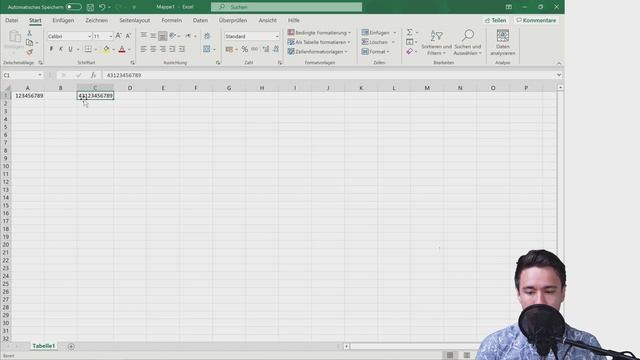Click the AutoSum sigma icon
The image size is (640, 360).
409,32
